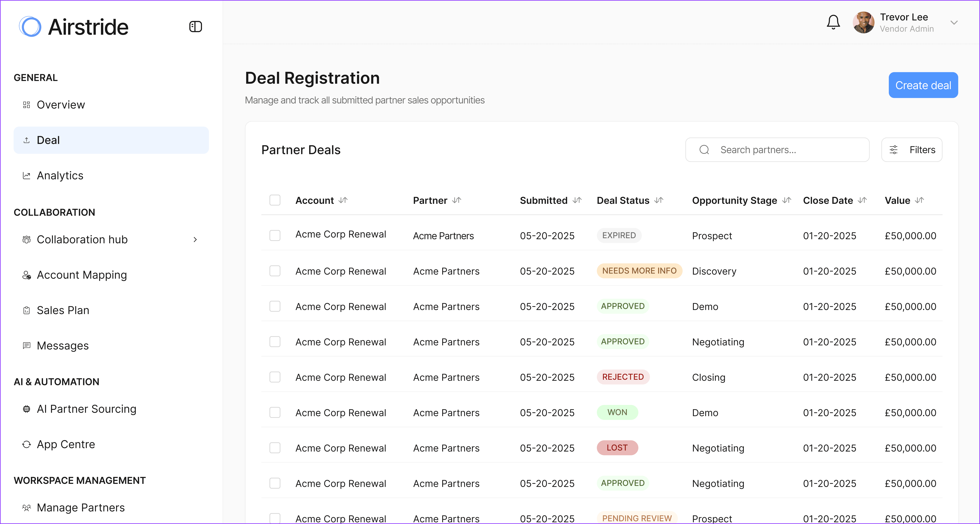
Task: Sort table by Deal Status arrows
Action: tap(659, 200)
